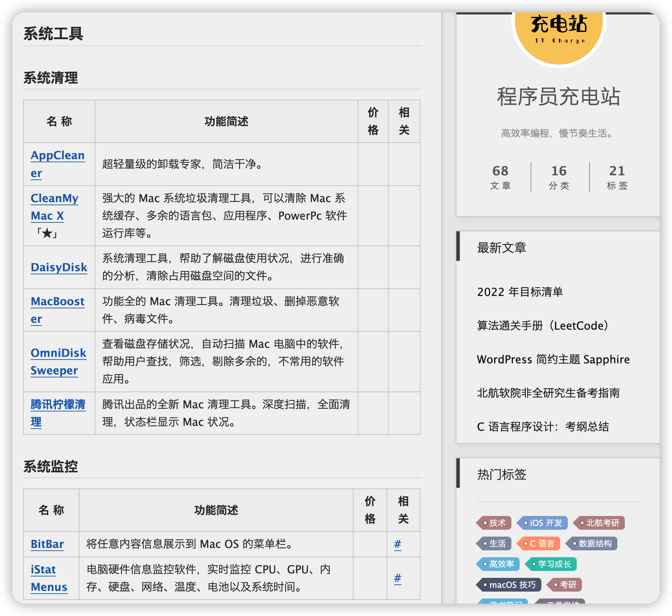Open article 算法通关手册（LeetCode）
This screenshot has width=672, height=616.
[542, 326]
